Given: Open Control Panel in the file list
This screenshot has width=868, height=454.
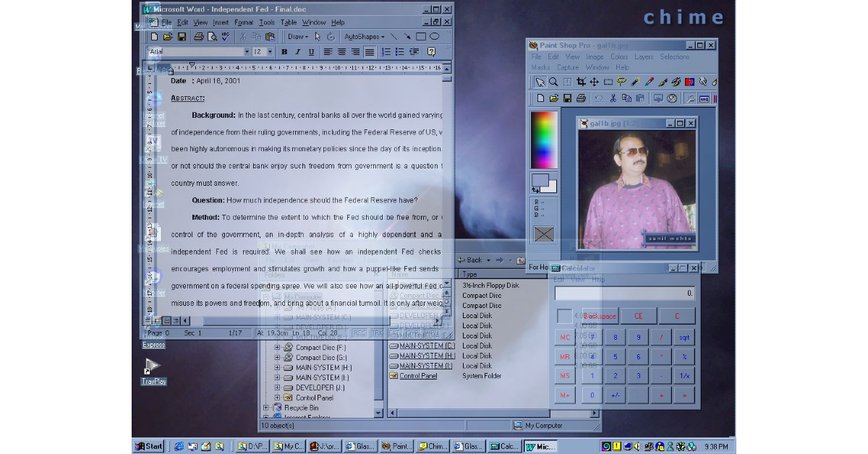Looking at the screenshot, I should pyautogui.click(x=418, y=376).
